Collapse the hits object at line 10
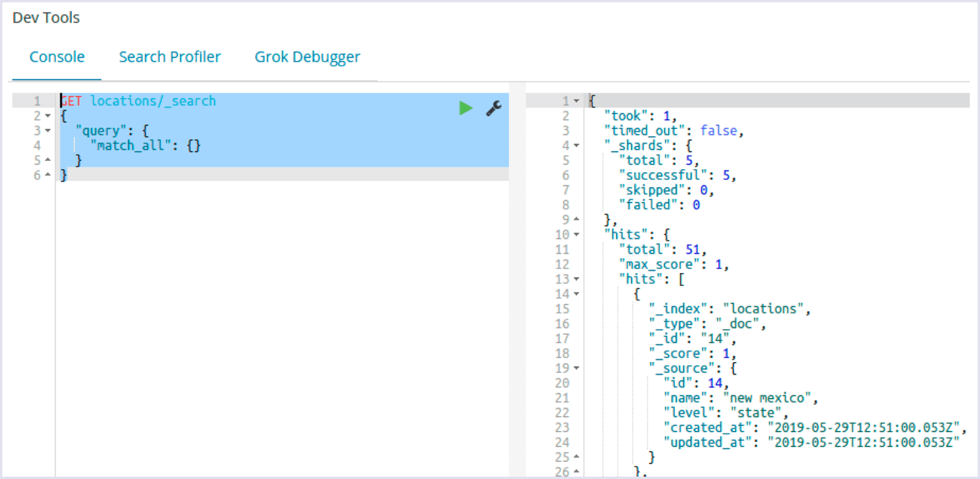Image resolution: width=980 pixels, height=479 pixels. 576,234
